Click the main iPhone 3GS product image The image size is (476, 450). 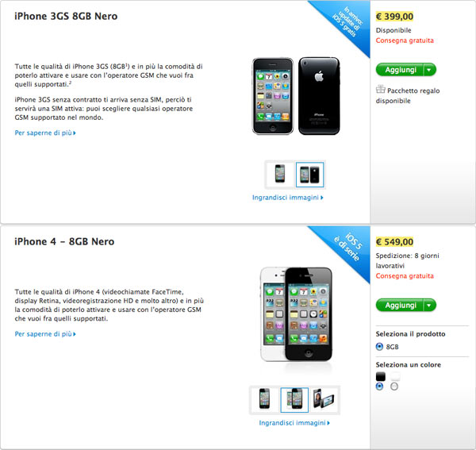tap(296, 96)
